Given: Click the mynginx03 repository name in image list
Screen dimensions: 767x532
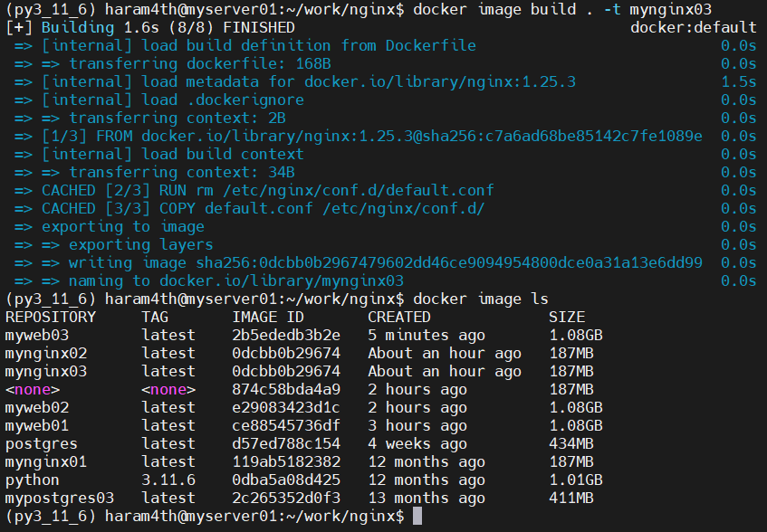Looking at the screenshot, I should (46, 371).
